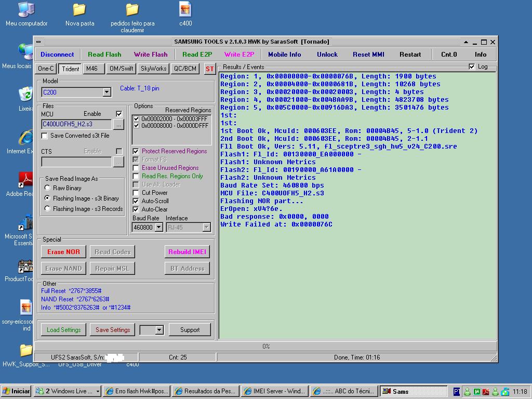Uncheck reserved region 0x00008000 - 0x0000DFFF

click(x=137, y=126)
